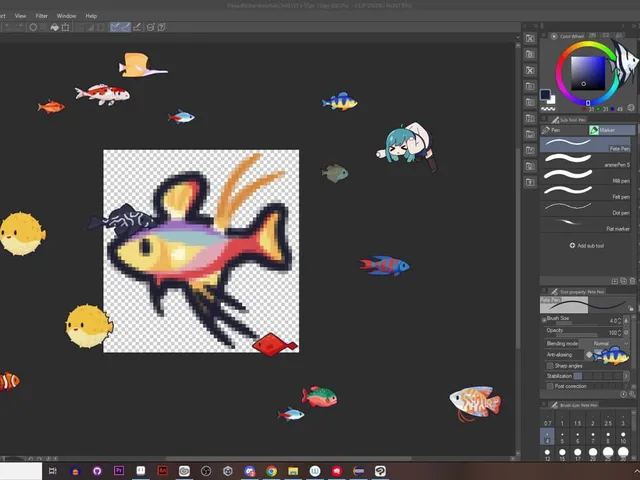Screen dimensions: 640x480
Task: Click the Clear (sun-shaped) icon in command bar
Action: [33, 27]
